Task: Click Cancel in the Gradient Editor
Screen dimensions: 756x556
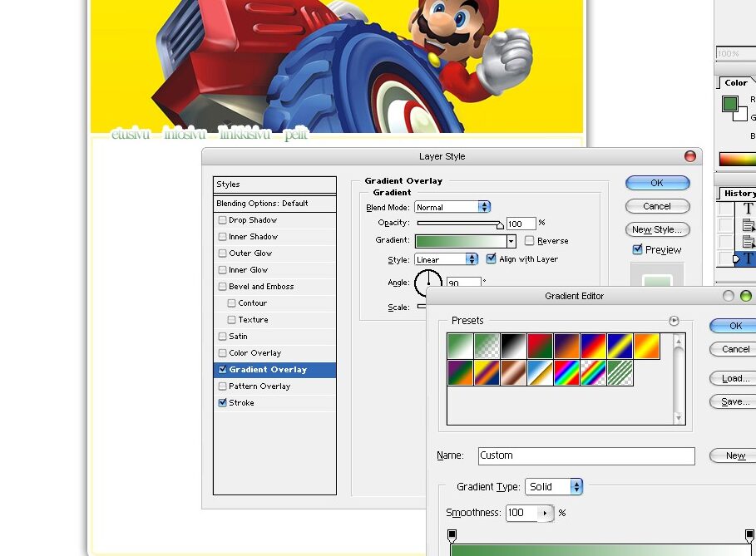Action: [734, 349]
